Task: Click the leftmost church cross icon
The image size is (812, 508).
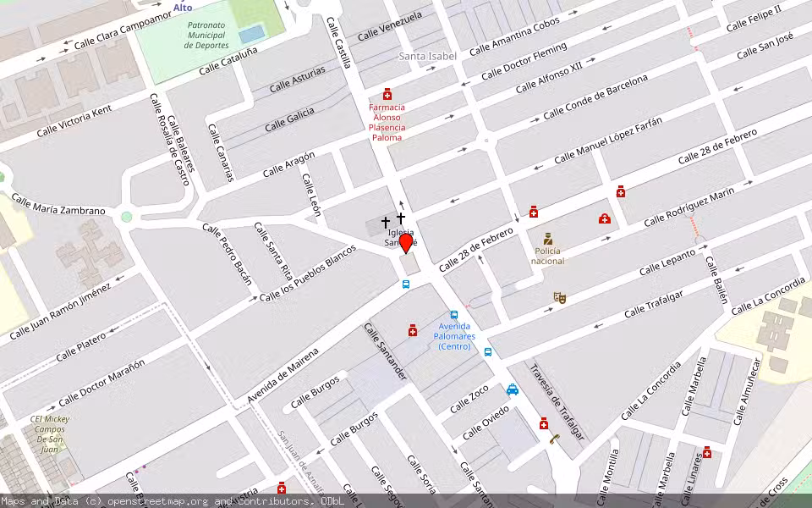Action: coord(386,223)
